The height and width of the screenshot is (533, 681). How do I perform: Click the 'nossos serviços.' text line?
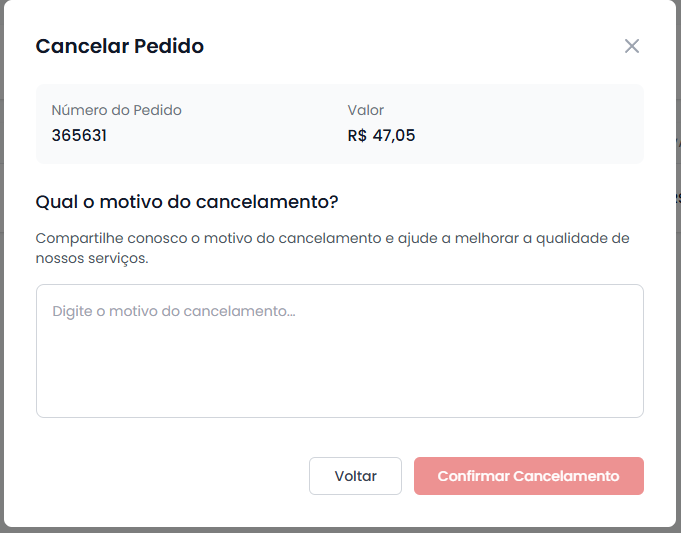[91, 258]
